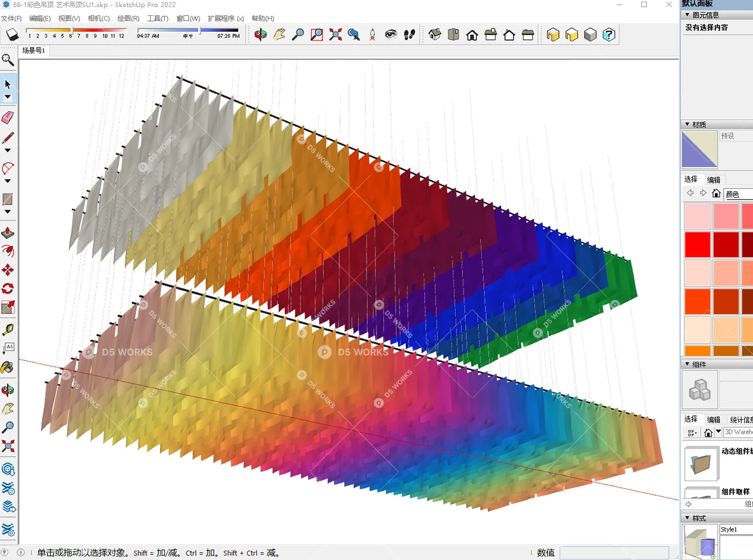Select the Rotate tool in left toolbar
The image size is (753, 560).
point(8,289)
